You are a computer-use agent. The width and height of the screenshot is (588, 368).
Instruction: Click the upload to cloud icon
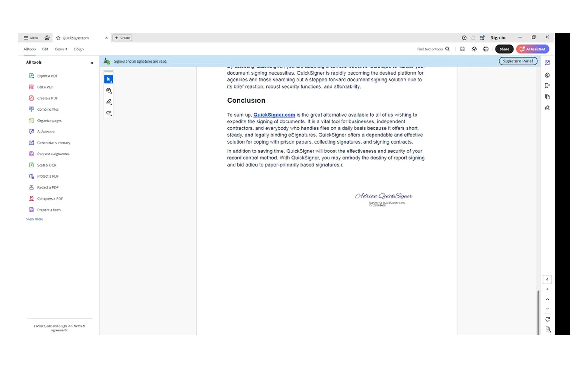[x=474, y=49]
